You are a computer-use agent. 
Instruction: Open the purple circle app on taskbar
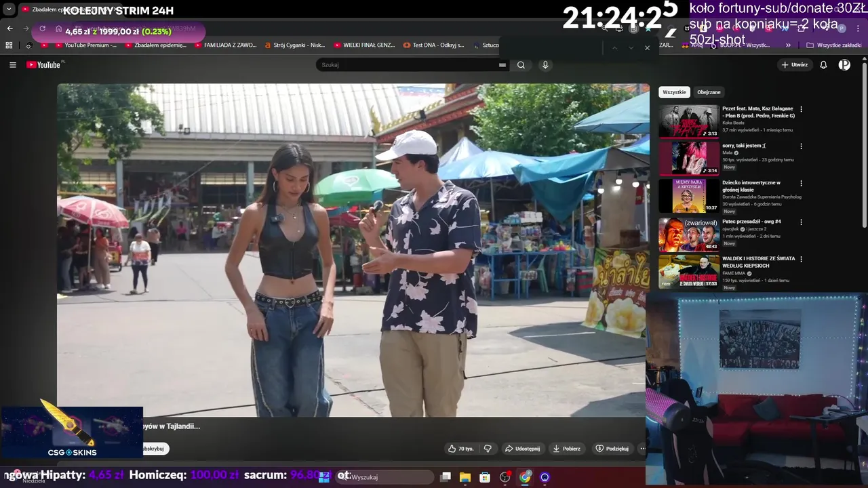[545, 477]
